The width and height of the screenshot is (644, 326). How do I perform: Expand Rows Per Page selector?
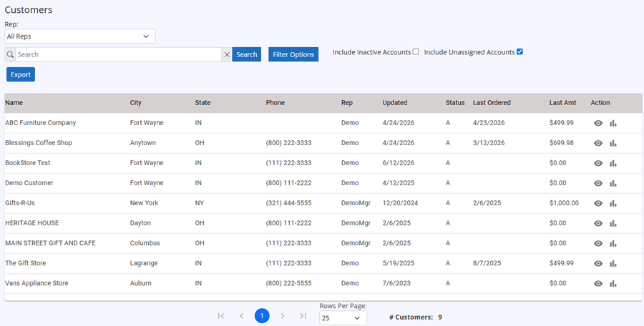343,318
